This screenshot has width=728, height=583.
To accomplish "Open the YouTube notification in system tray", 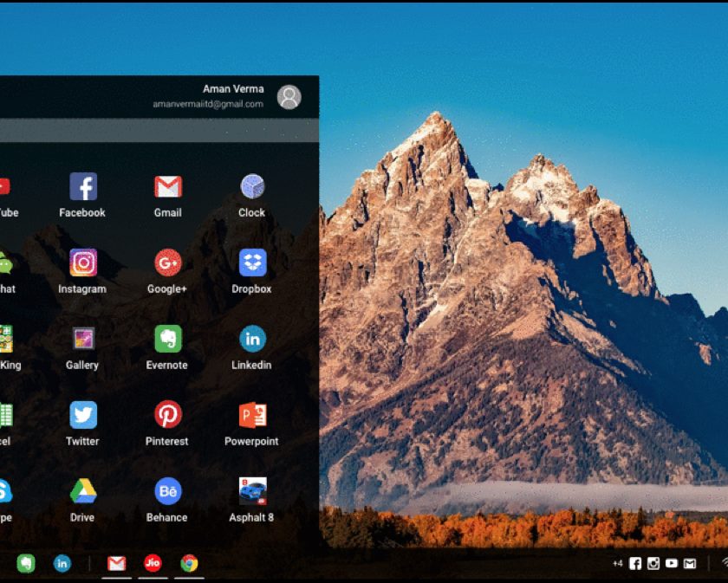I will coord(672,564).
